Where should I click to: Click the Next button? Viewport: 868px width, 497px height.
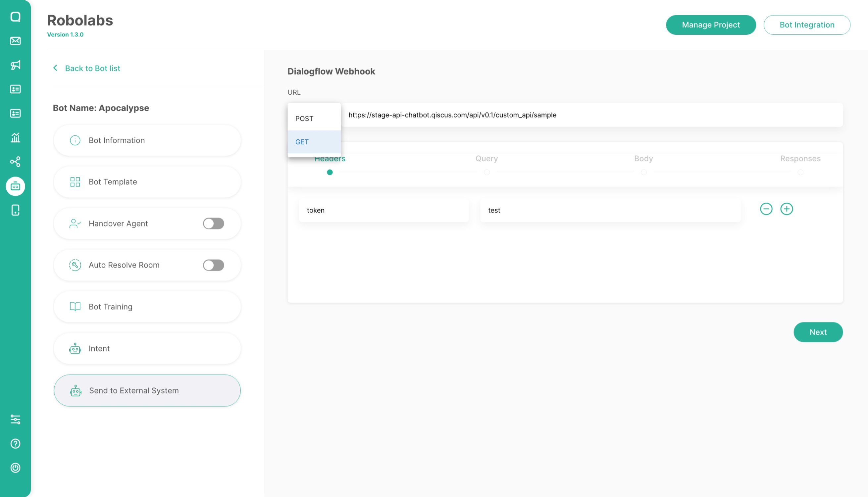coord(818,332)
